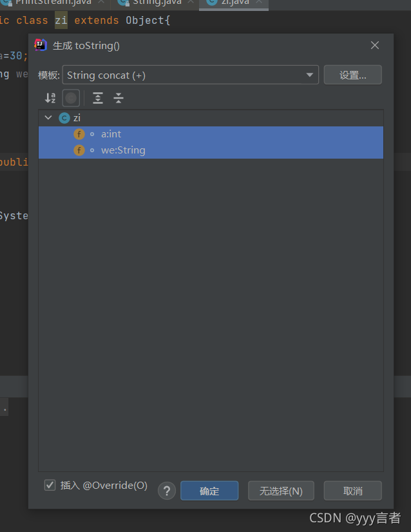
Task: Switch to the String.java editor tab
Action: pos(155,3)
